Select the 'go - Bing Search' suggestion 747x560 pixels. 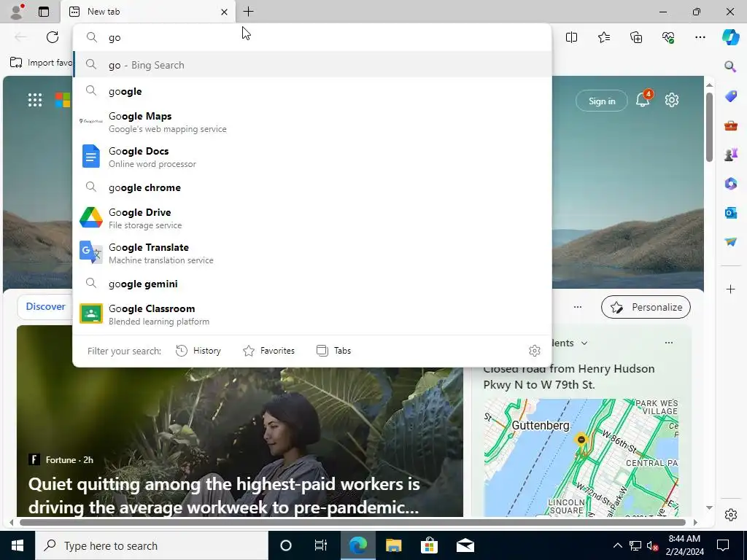(312, 65)
